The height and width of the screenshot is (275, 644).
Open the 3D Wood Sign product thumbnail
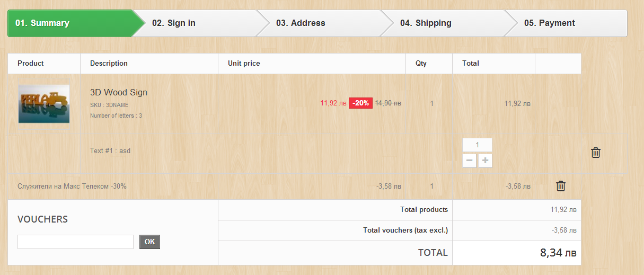pos(44,104)
